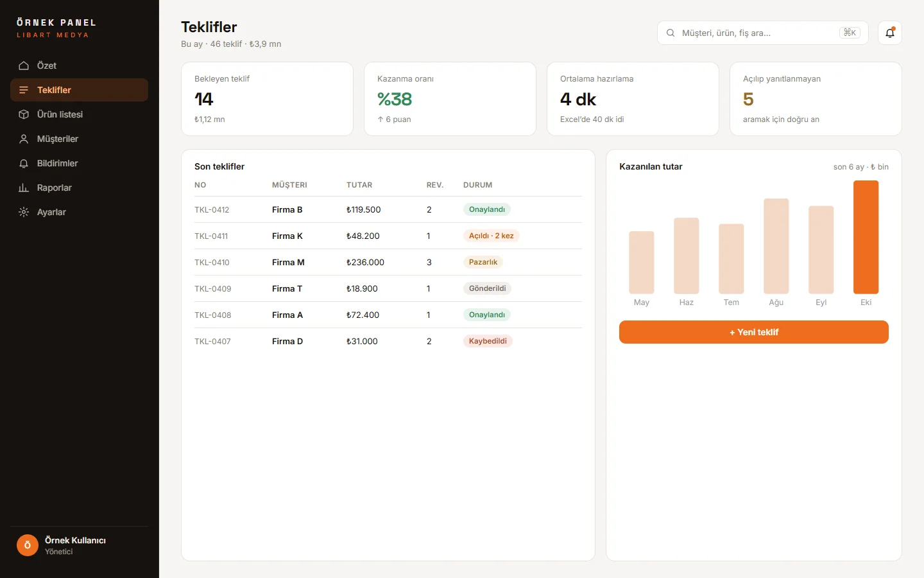This screenshot has height=578, width=924.
Task: Click the Teklifler list icon in sidebar
Action: pos(24,90)
